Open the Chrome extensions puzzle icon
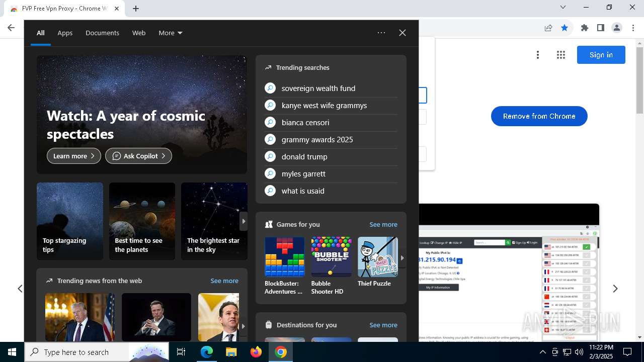Viewport: 644px width, 362px height. point(585,28)
